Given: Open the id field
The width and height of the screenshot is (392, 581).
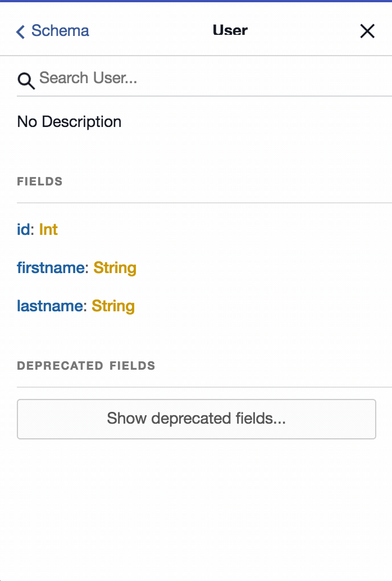Looking at the screenshot, I should [x=23, y=229].
